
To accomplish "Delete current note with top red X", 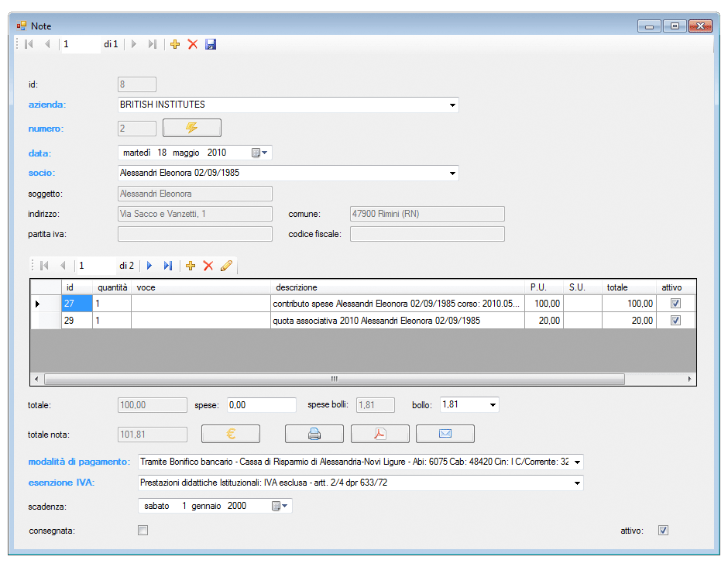I will click(x=193, y=44).
